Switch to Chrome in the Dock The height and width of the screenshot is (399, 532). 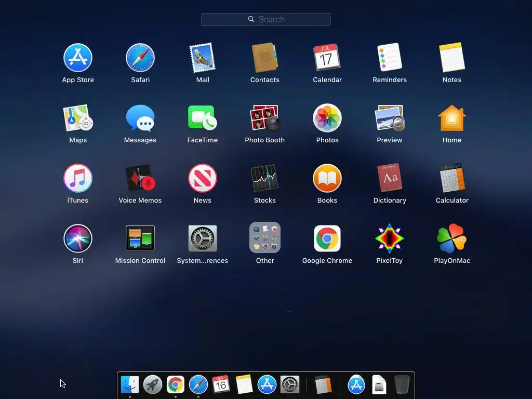(x=176, y=384)
